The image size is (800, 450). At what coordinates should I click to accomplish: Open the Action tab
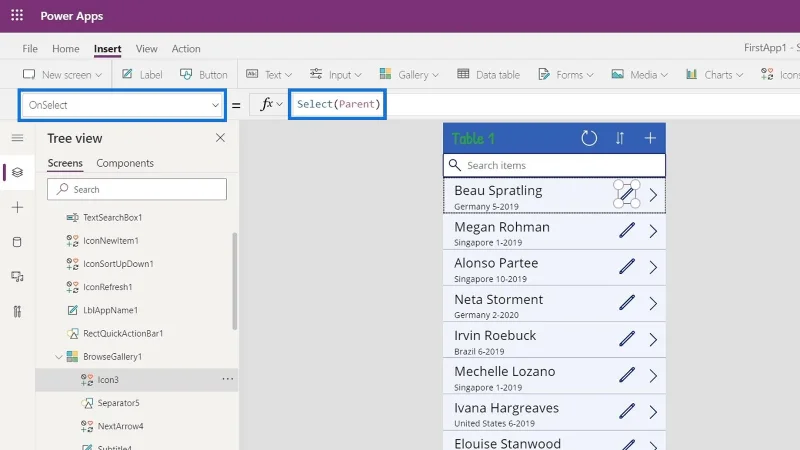186,48
